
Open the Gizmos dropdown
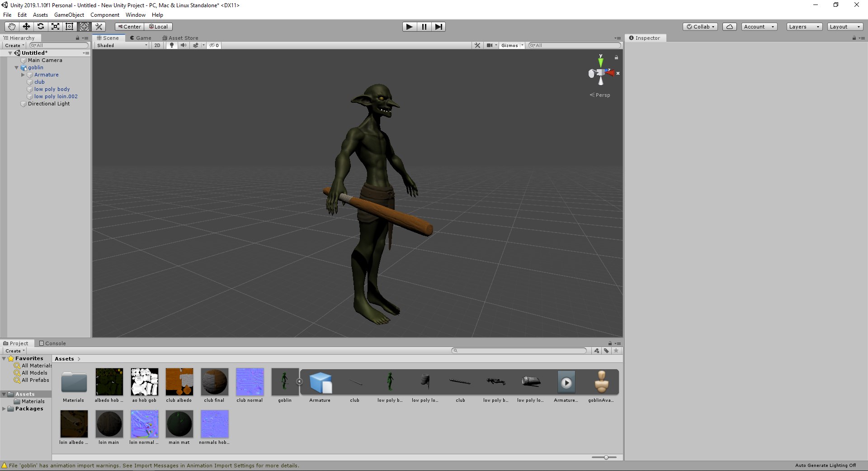[x=512, y=45]
